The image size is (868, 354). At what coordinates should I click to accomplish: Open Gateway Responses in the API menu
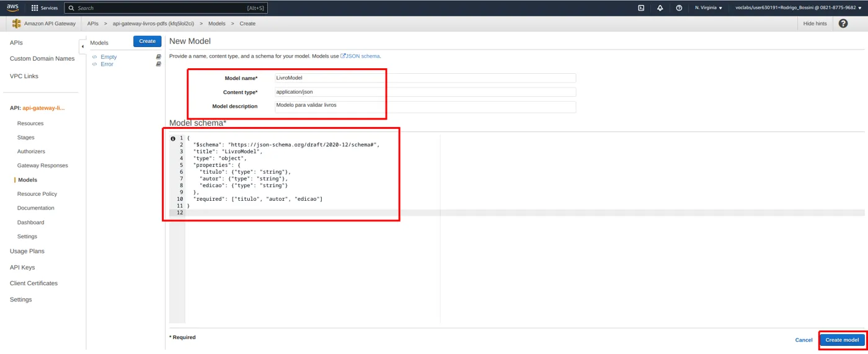pyautogui.click(x=43, y=166)
